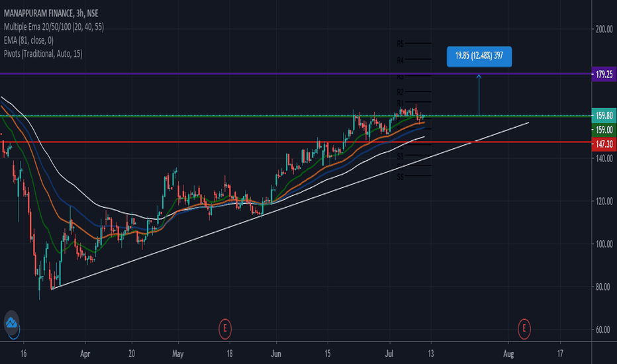617x364 pixels.
Task: Click the Apr date on time axis
Action: (85, 354)
